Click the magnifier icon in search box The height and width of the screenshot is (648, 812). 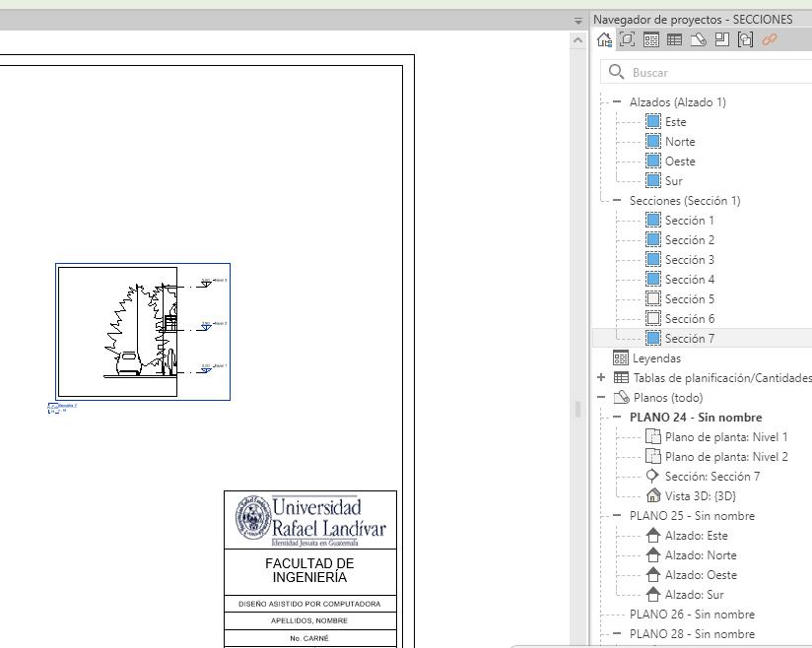coord(616,72)
